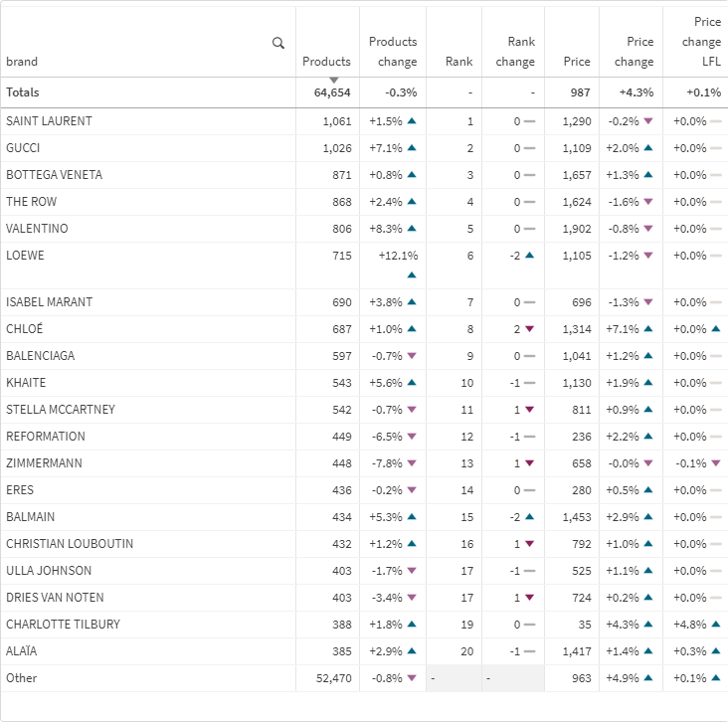Click Khaite rank value 10
The image size is (728, 722).
[467, 383]
